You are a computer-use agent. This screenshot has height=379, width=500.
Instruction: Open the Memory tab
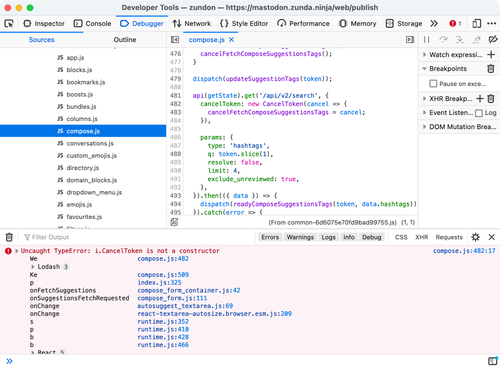(x=358, y=24)
